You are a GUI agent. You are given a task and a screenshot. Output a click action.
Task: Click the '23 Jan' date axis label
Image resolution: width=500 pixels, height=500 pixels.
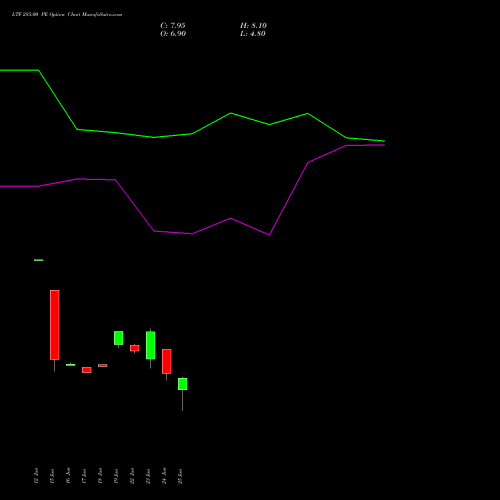(148, 476)
